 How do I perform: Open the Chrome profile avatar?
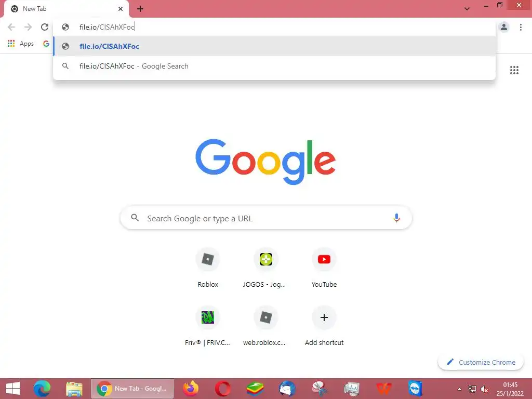tap(504, 27)
